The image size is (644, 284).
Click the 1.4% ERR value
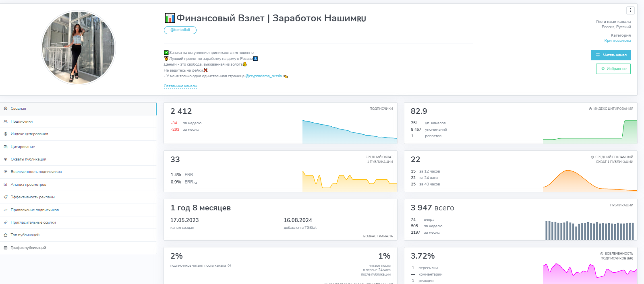click(176, 175)
